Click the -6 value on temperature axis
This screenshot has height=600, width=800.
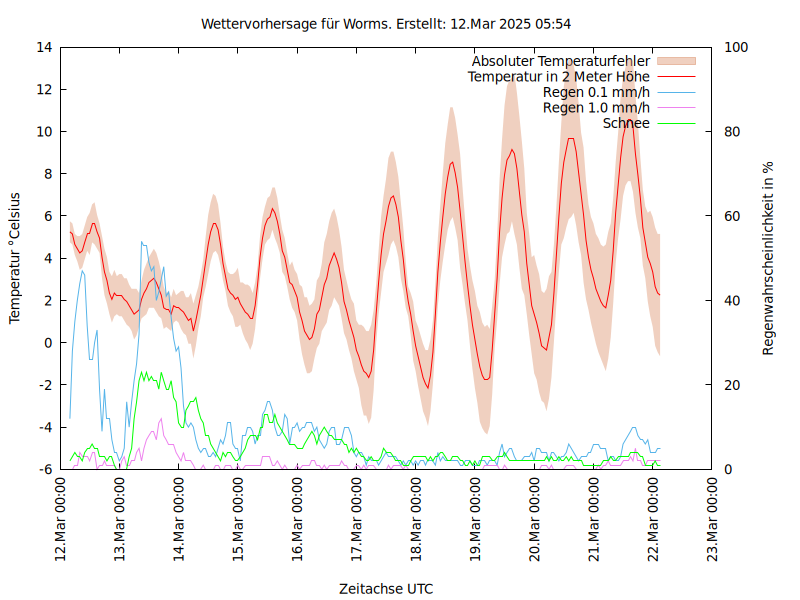pyautogui.click(x=43, y=469)
